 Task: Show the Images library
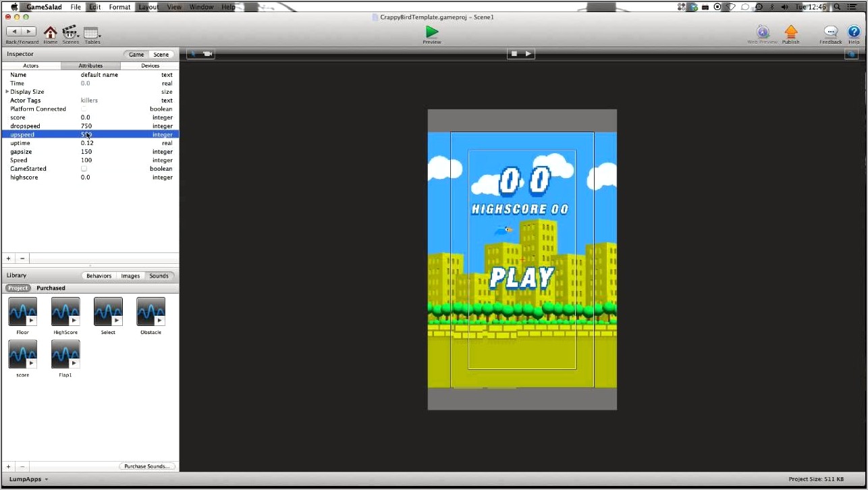pos(130,276)
